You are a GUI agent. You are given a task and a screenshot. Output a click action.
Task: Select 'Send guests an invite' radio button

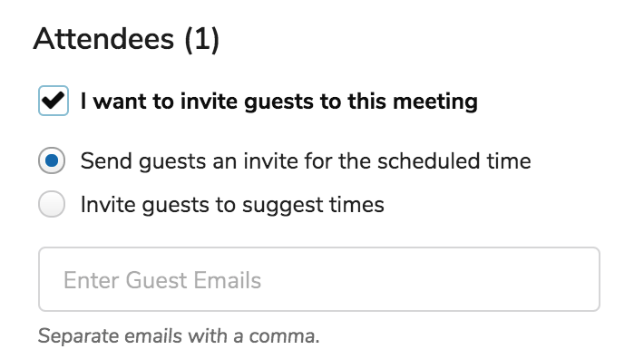click(52, 160)
